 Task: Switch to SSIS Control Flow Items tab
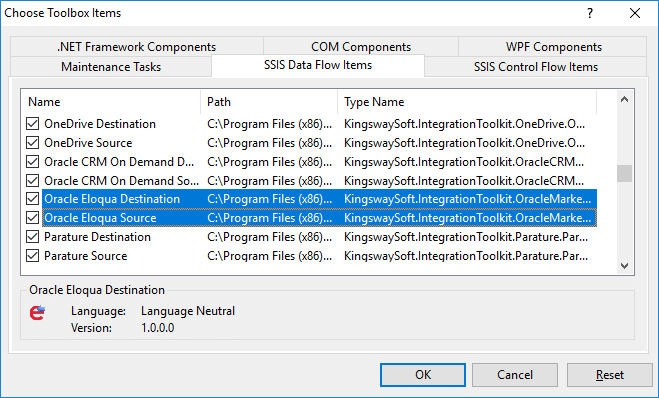click(535, 67)
